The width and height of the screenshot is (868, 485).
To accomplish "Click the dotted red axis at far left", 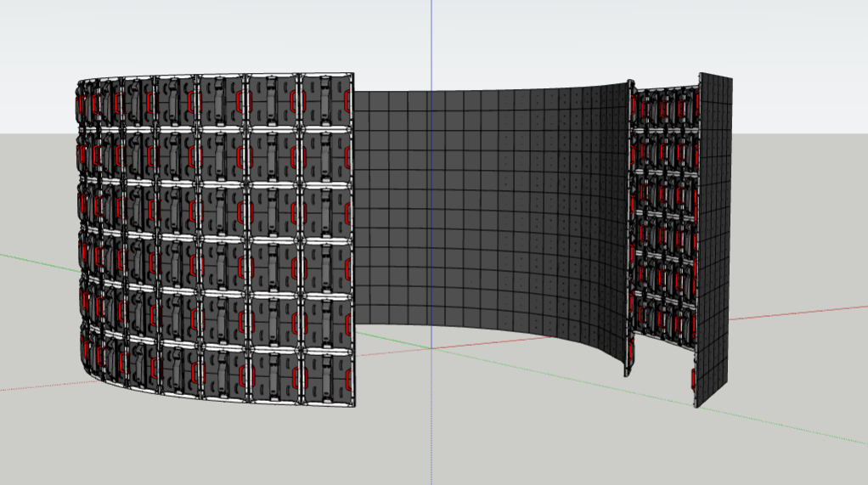I will [34, 386].
